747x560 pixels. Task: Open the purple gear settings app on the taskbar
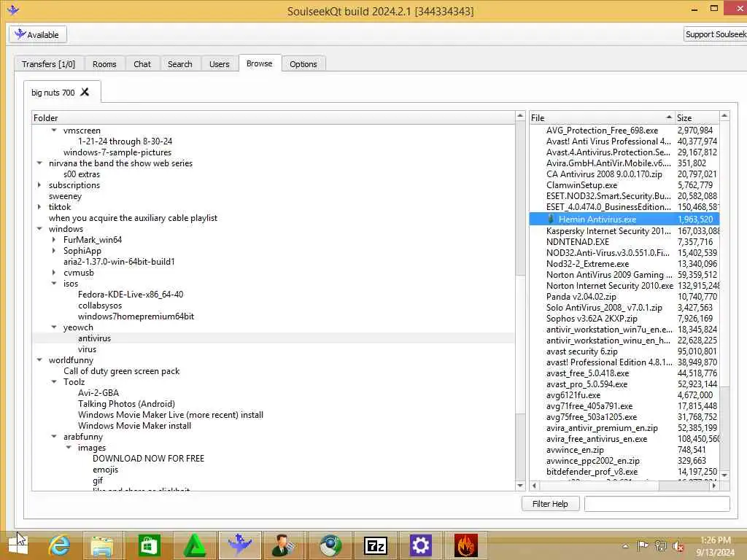(x=421, y=545)
